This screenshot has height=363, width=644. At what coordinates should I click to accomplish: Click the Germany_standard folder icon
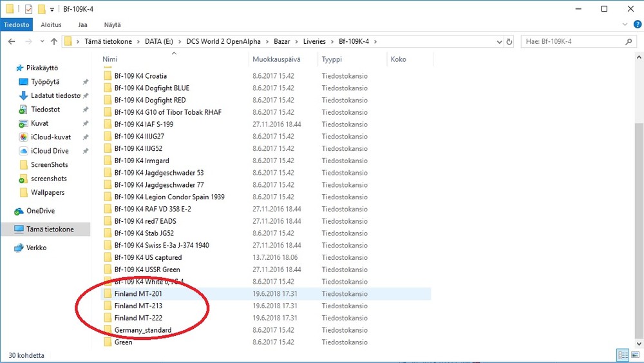pos(108,329)
